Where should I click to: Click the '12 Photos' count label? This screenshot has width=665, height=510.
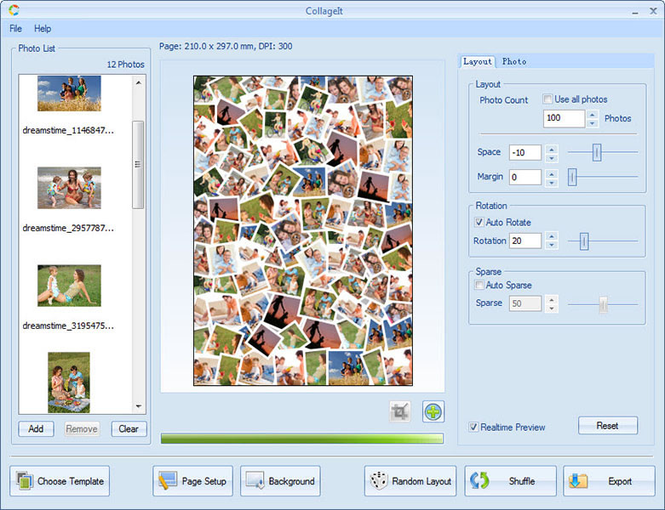pos(126,64)
